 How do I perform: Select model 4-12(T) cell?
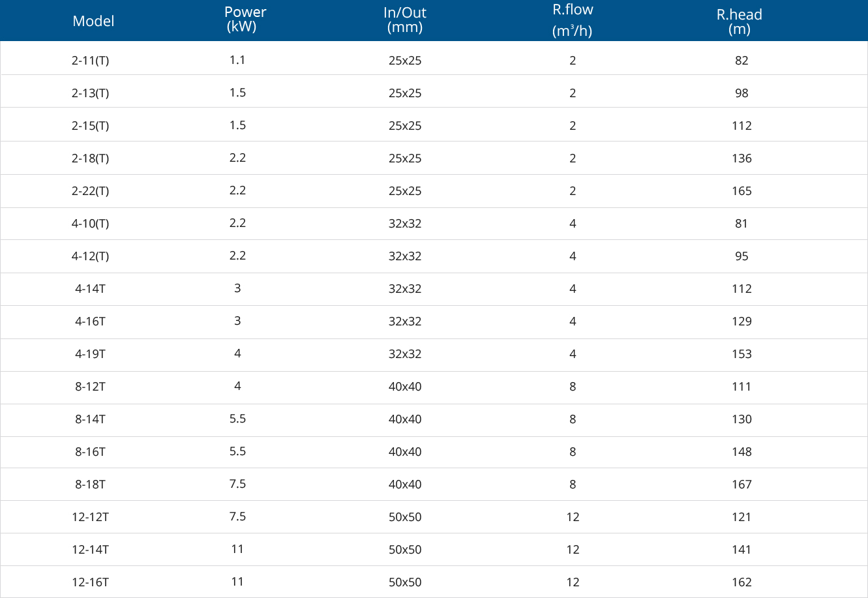coord(90,256)
